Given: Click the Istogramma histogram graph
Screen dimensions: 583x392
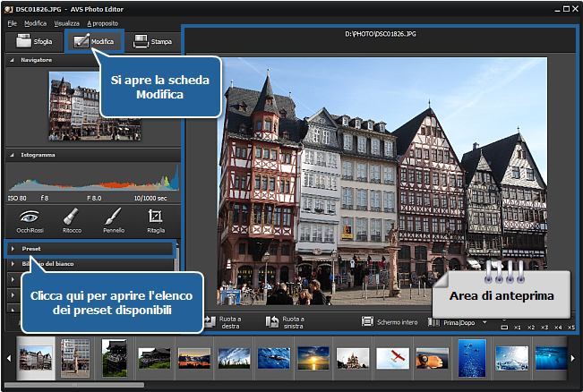Looking at the screenshot, I should coord(93,177).
